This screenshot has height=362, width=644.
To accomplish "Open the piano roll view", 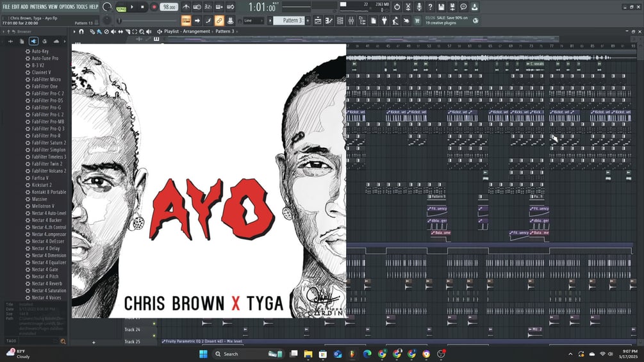I will [329, 21].
